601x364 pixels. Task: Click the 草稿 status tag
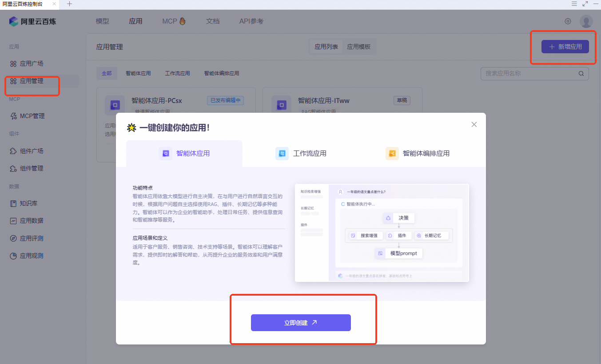[x=402, y=101]
